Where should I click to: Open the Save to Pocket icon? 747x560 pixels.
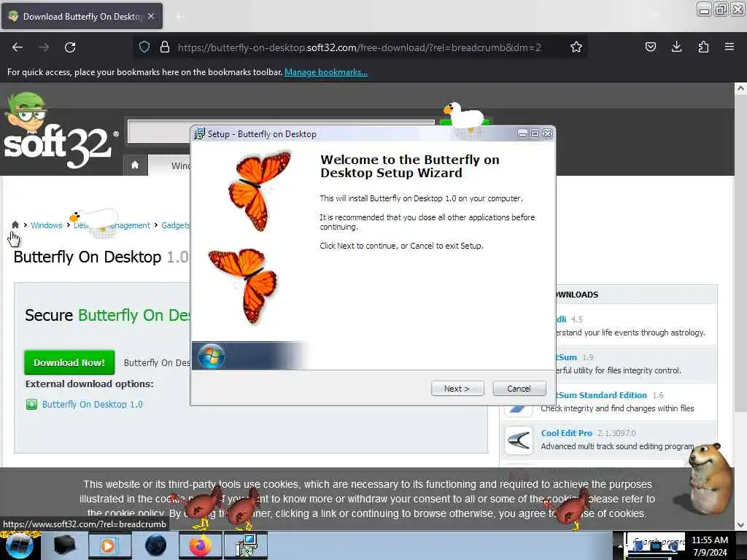point(650,47)
